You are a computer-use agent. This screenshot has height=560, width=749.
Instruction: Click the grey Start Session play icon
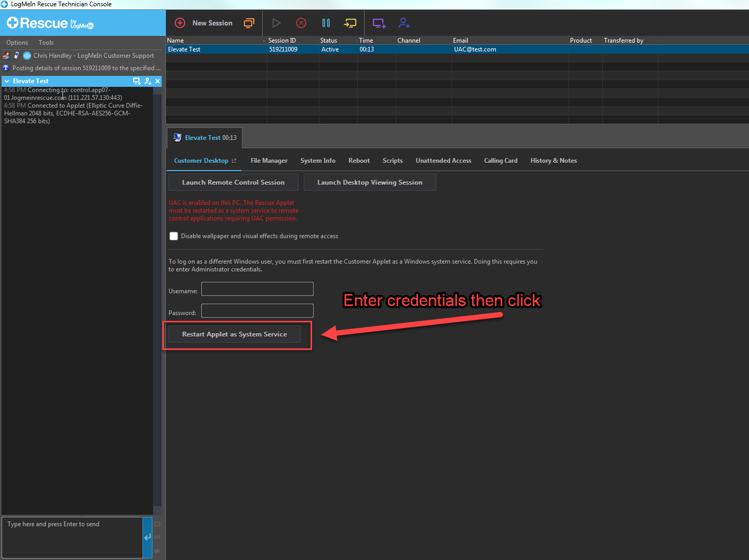click(x=276, y=23)
